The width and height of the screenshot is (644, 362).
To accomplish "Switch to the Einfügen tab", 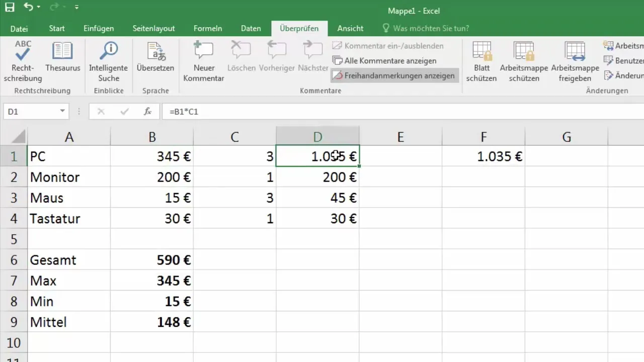I will click(x=99, y=29).
